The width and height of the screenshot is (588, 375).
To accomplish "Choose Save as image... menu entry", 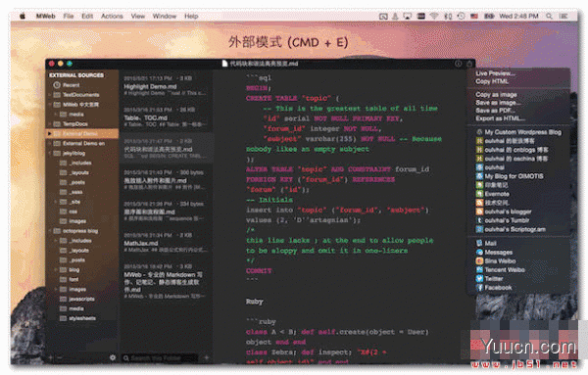I will pyautogui.click(x=498, y=103).
